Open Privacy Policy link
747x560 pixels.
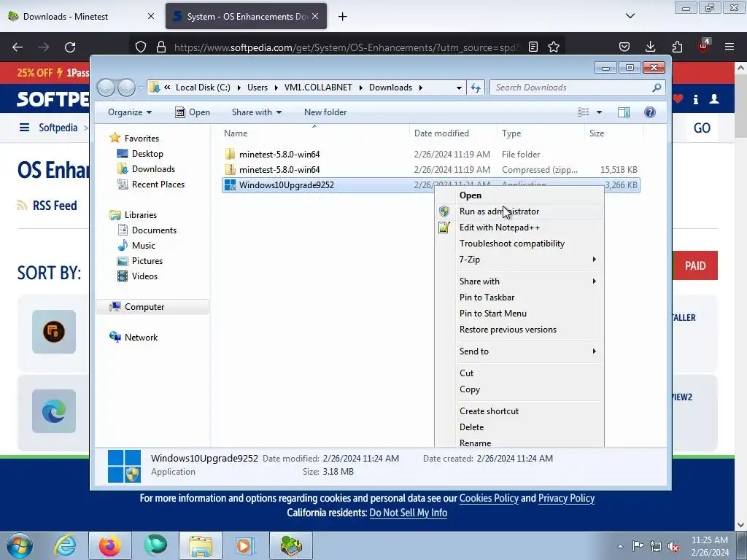(566, 498)
